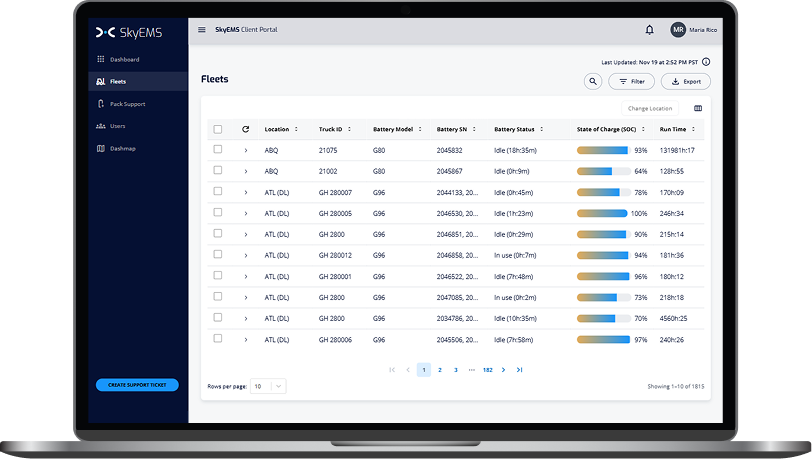The width and height of the screenshot is (812, 459).
Task: Click the search magnifier icon
Action: pos(593,81)
